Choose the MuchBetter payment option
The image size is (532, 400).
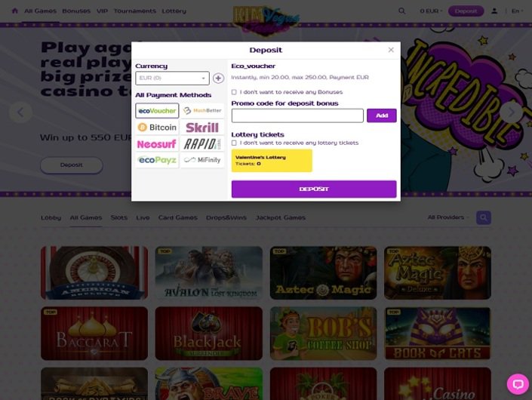(x=202, y=111)
